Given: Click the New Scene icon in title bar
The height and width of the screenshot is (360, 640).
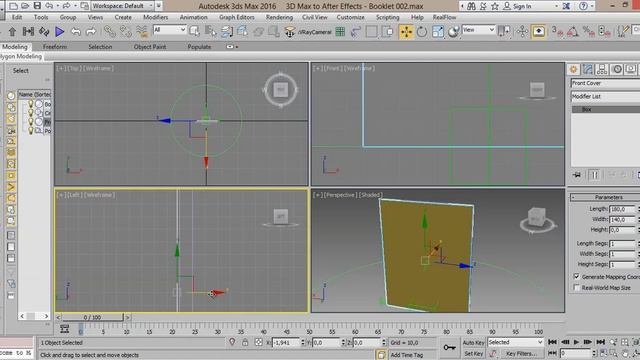Looking at the screenshot, I should tap(13, 6).
